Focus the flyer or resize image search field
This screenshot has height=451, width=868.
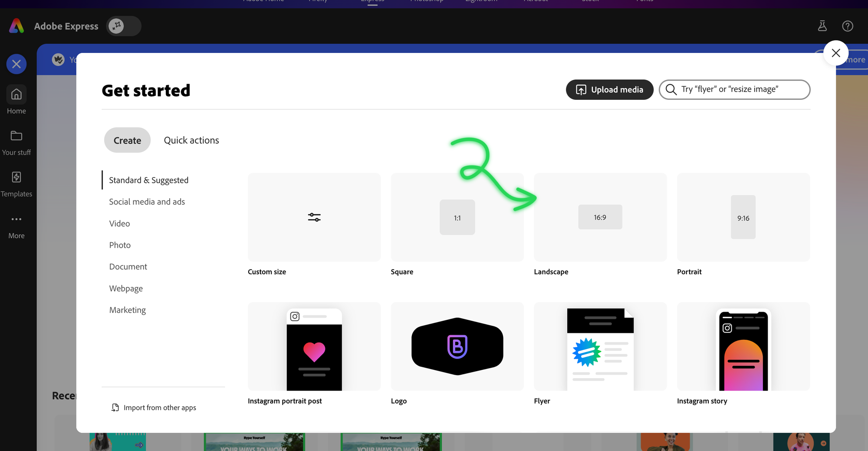(738, 89)
